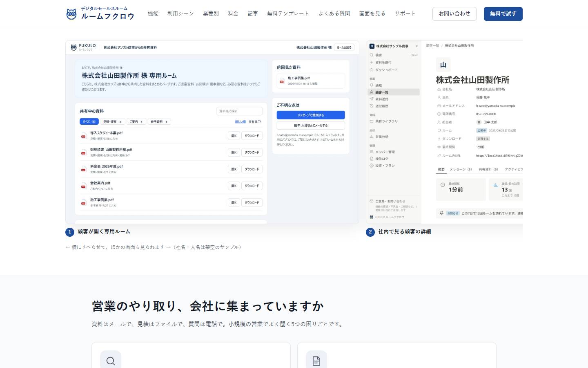Click 検索 search icon in customer-detail preview sidebar
Viewport: 588px width, 368px height.
[372, 55]
